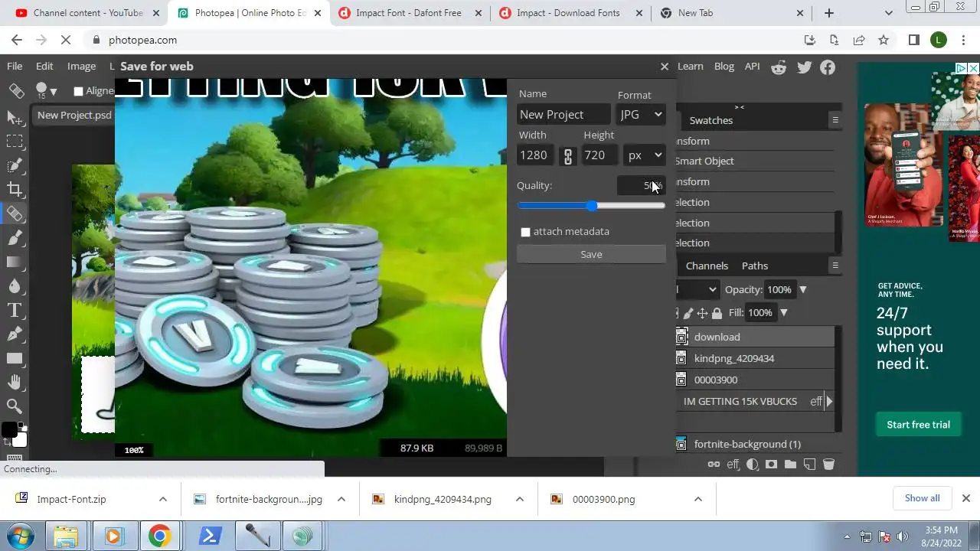
Task: Click the background white color swatch
Action: 20,439
